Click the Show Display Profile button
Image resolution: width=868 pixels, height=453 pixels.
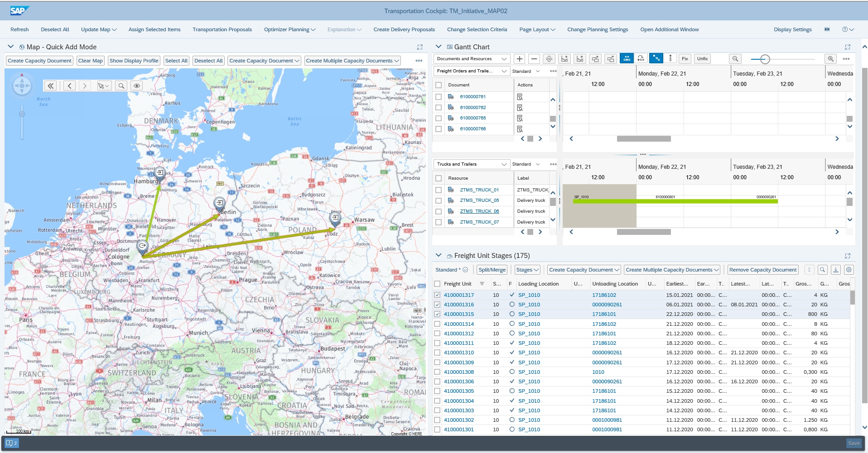click(134, 61)
